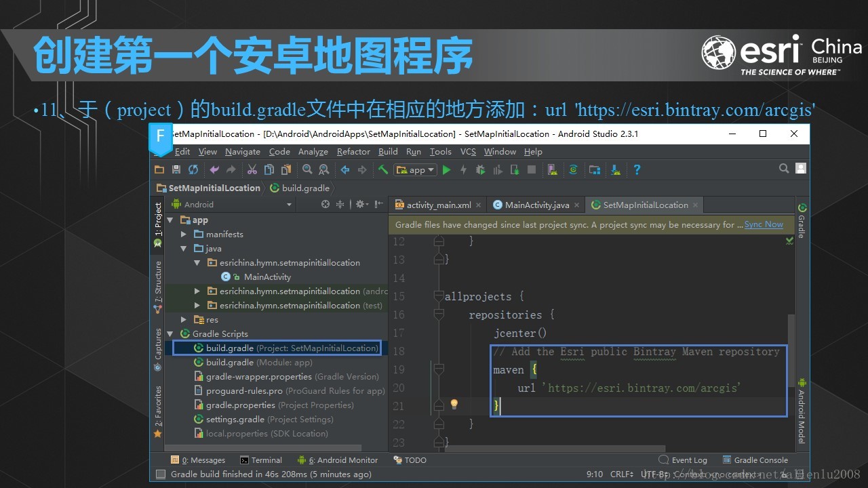Toggle the 2: Favorites tool window
The width and height of the screenshot is (868, 488).
point(158,411)
